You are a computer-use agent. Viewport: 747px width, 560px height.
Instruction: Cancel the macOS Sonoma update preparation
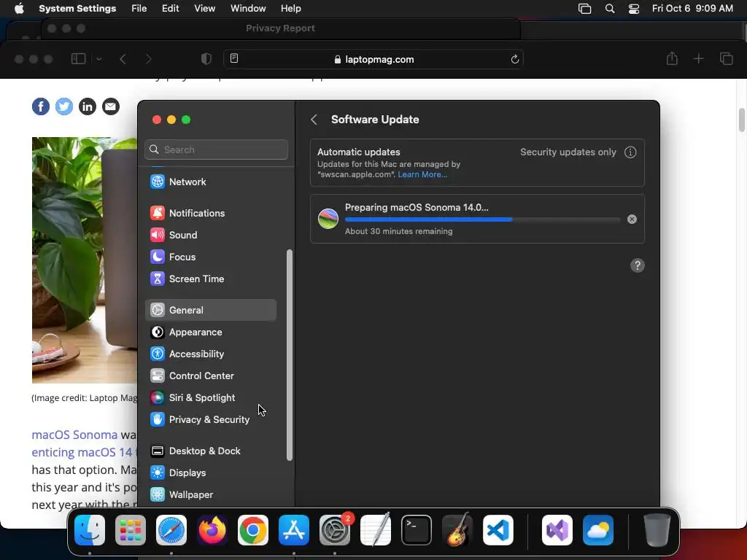pyautogui.click(x=632, y=219)
